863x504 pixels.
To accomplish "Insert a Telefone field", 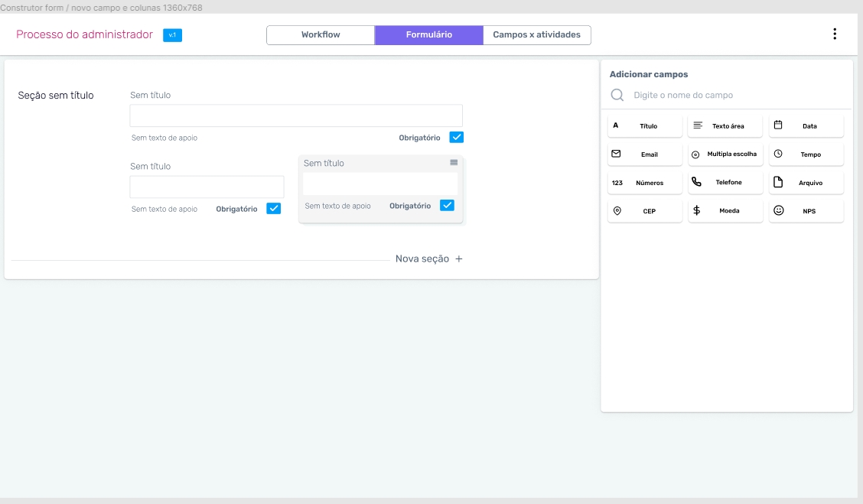I will coord(725,183).
